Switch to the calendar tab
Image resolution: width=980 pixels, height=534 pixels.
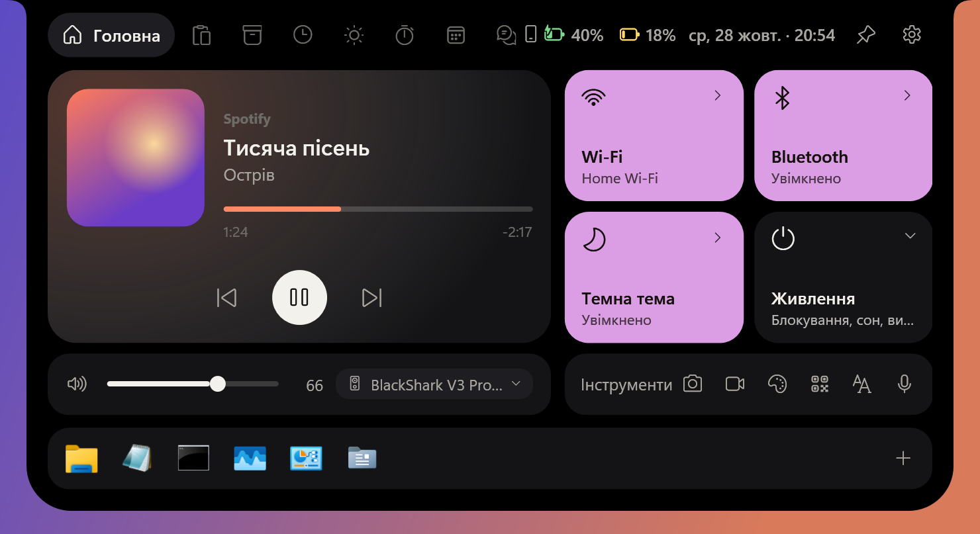(x=456, y=35)
